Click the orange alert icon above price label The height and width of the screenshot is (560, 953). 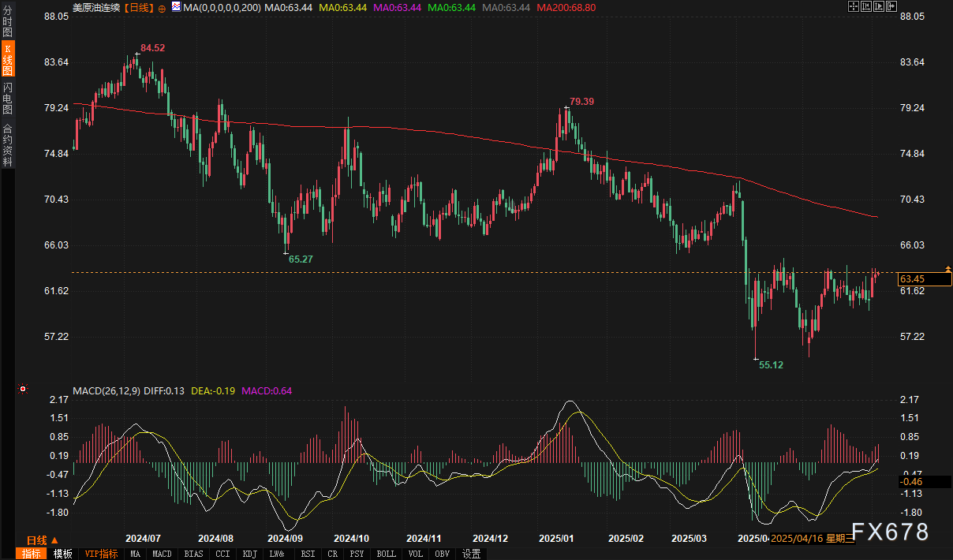[947, 269]
